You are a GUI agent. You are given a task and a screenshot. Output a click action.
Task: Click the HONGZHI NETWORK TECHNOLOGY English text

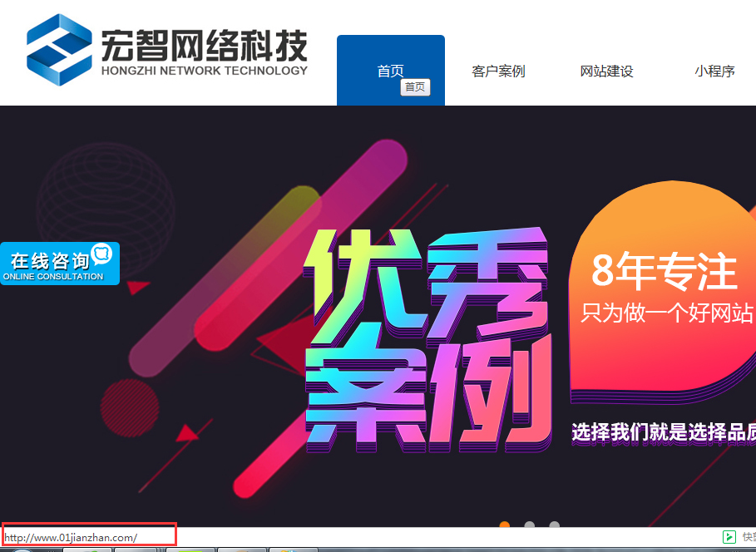(x=204, y=71)
